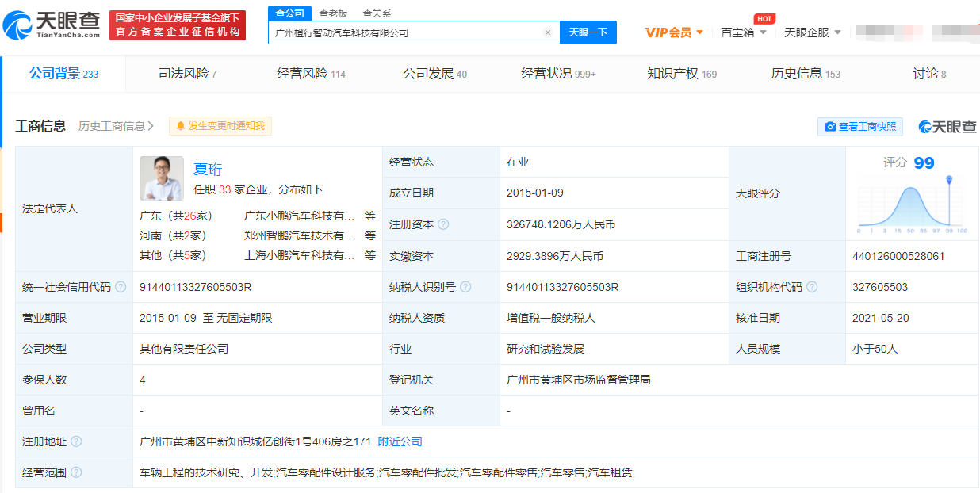Open the 知识产权 tab
980x493 pixels.
[x=681, y=74]
